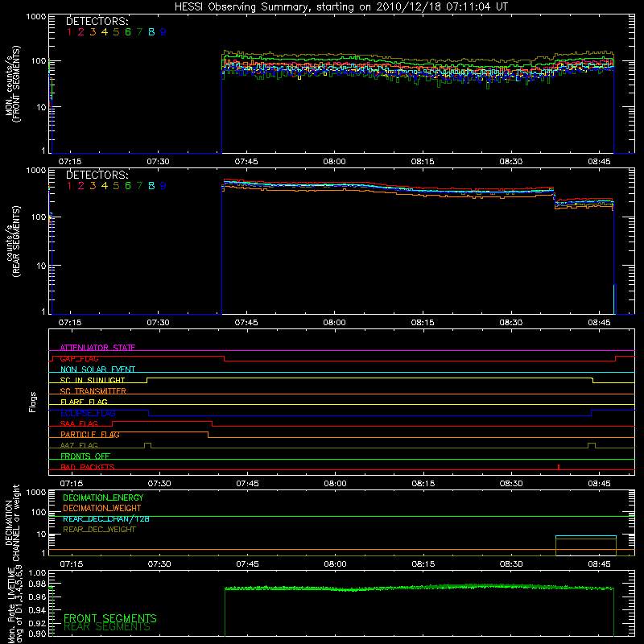Click the SAA_FLAG label

(x=79, y=423)
